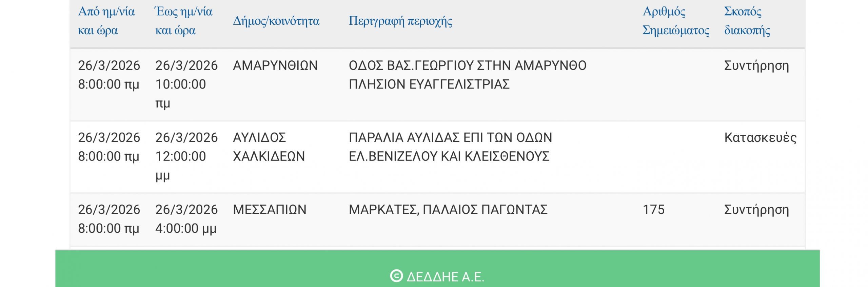The width and height of the screenshot is (868, 287).
Task: Click the ΠΑΡΑΛΙΑ ΑΥΛΙΔΑΣ area description
Action: click(450, 147)
